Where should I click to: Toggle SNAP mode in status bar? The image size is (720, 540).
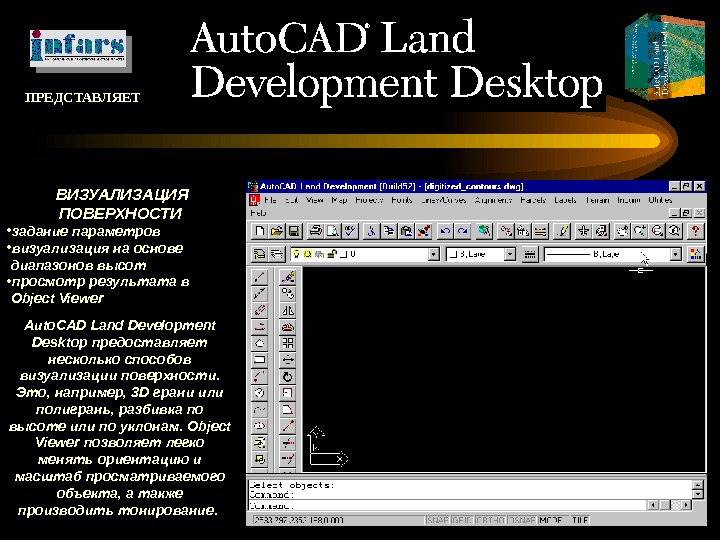tap(438, 520)
